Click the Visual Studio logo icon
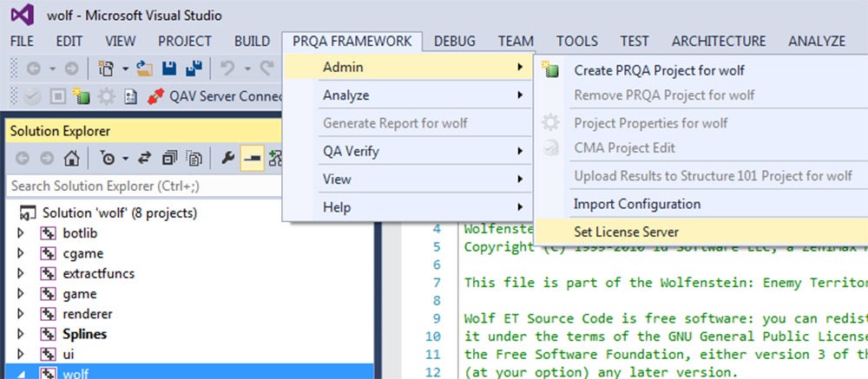Viewport: 868px width, 379px height. click(x=23, y=15)
